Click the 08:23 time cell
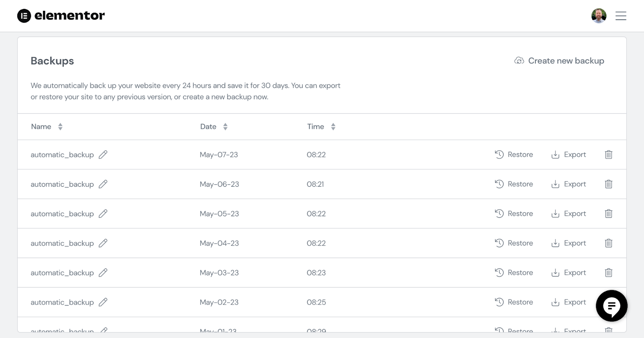Viewport: 644px width, 338px height. click(316, 272)
